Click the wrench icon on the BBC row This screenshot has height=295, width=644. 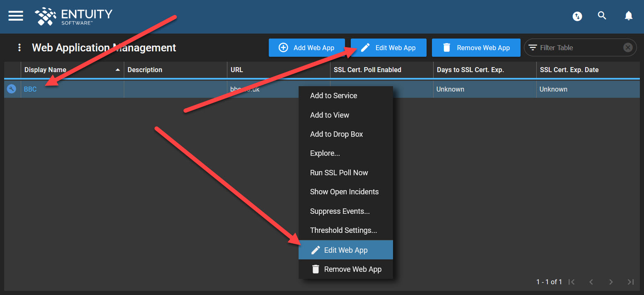11,89
